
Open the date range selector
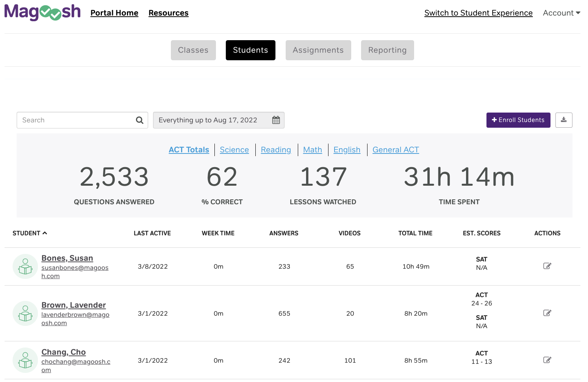219,120
